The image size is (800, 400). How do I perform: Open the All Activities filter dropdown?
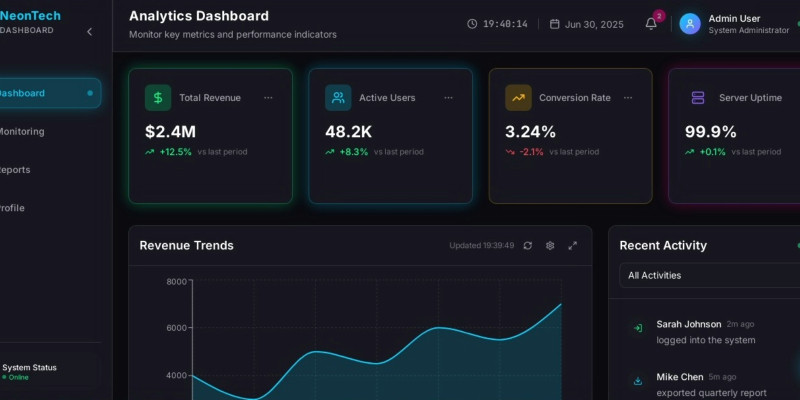coord(708,275)
